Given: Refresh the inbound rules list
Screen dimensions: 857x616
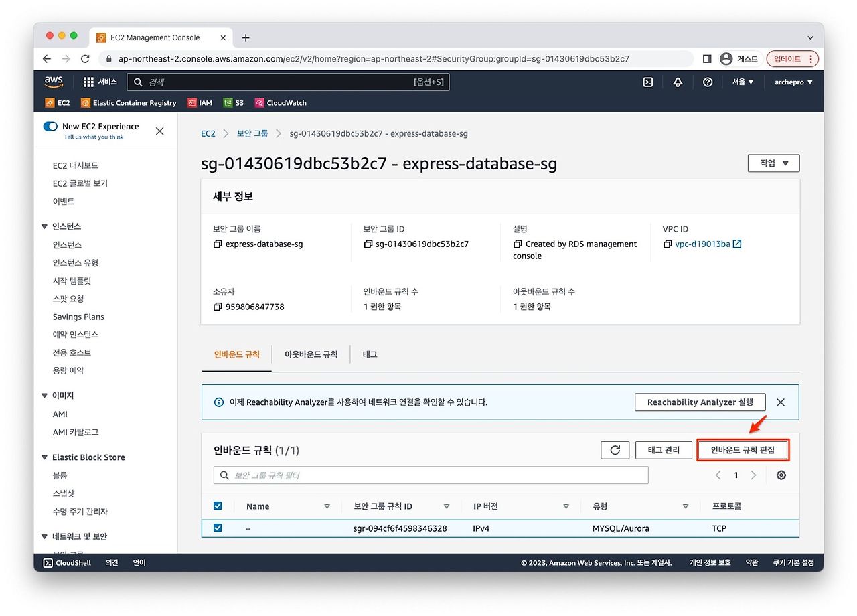Looking at the screenshot, I should point(615,450).
